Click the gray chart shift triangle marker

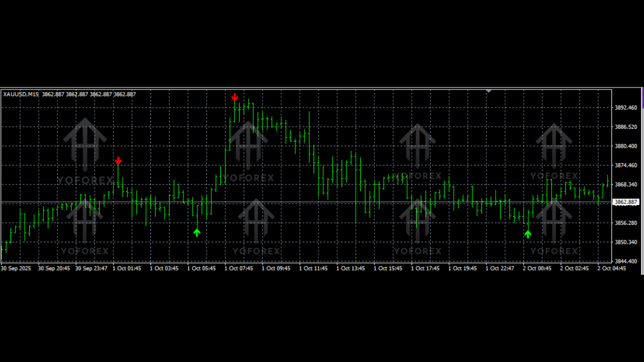(489, 91)
